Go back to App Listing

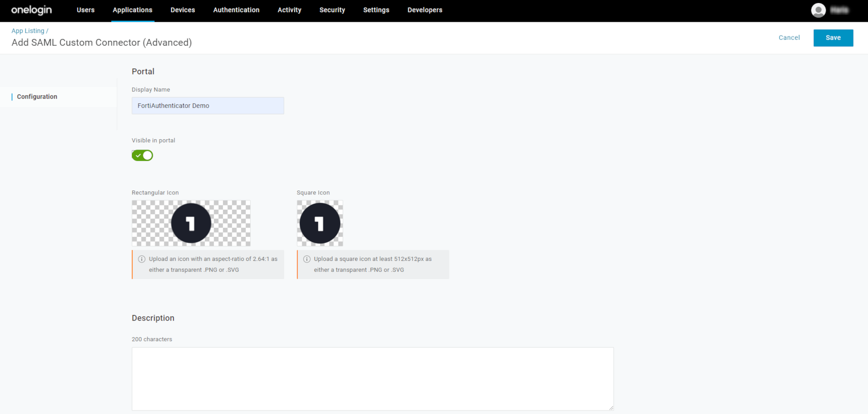(x=28, y=31)
